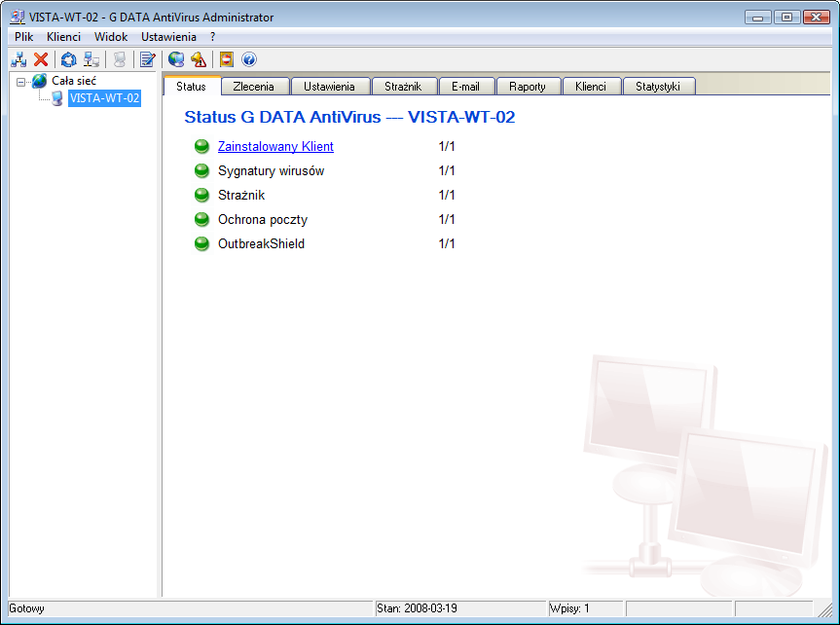840x625 pixels.
Task: Close the Administrator window
Action: click(x=817, y=18)
